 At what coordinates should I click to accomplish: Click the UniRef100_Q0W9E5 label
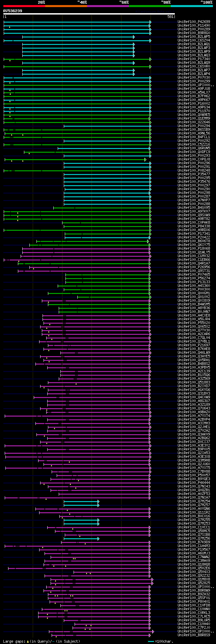(194, 115)
